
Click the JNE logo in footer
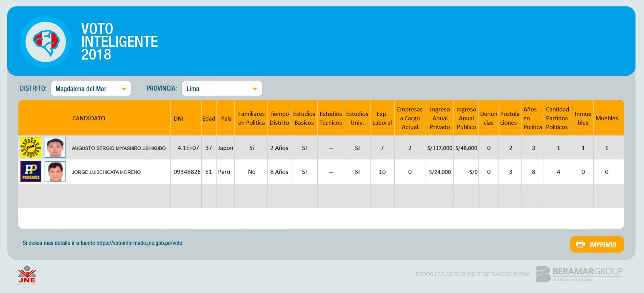27,275
